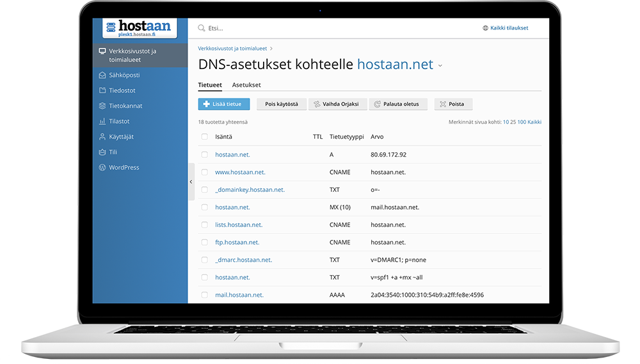The width and height of the screenshot is (640, 364).
Task: Collapse the sidebar with the arrow handle
Action: click(191, 182)
